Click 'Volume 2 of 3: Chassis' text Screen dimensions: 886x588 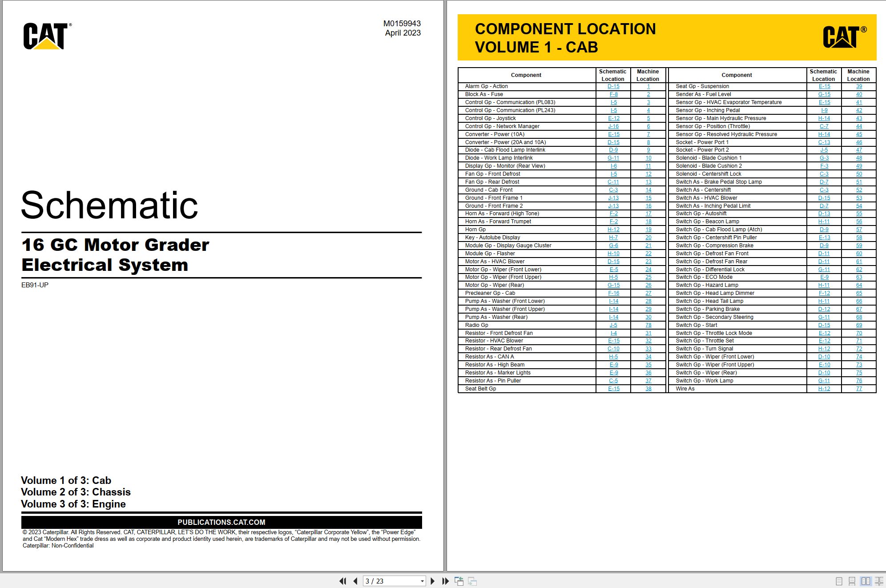76,492
